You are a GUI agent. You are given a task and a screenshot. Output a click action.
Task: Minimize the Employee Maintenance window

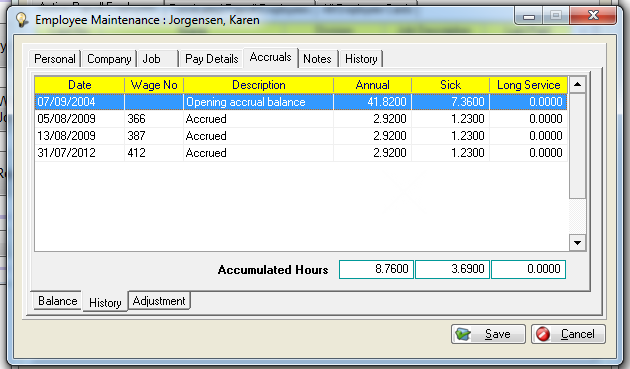[x=529, y=16]
